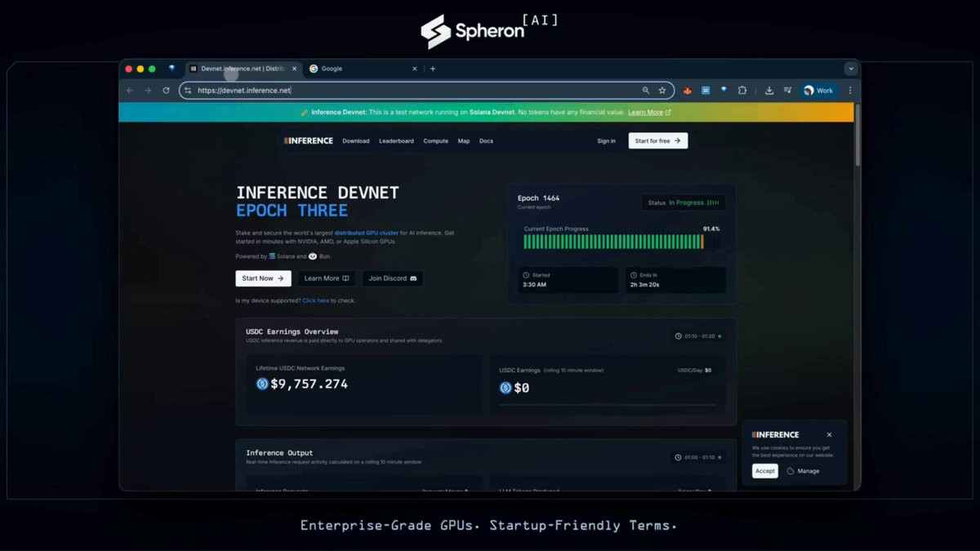Click the Status In Progress badge
The image size is (980, 551).
click(684, 202)
